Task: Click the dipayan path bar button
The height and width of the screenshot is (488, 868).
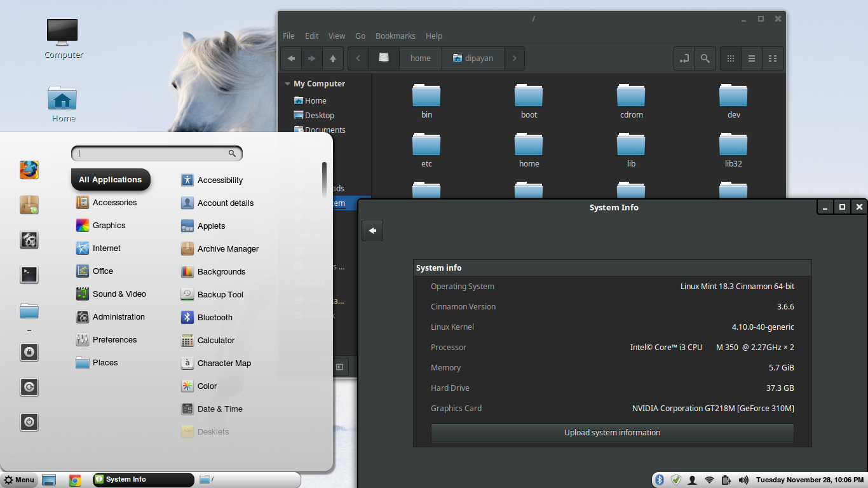Action: (x=473, y=58)
